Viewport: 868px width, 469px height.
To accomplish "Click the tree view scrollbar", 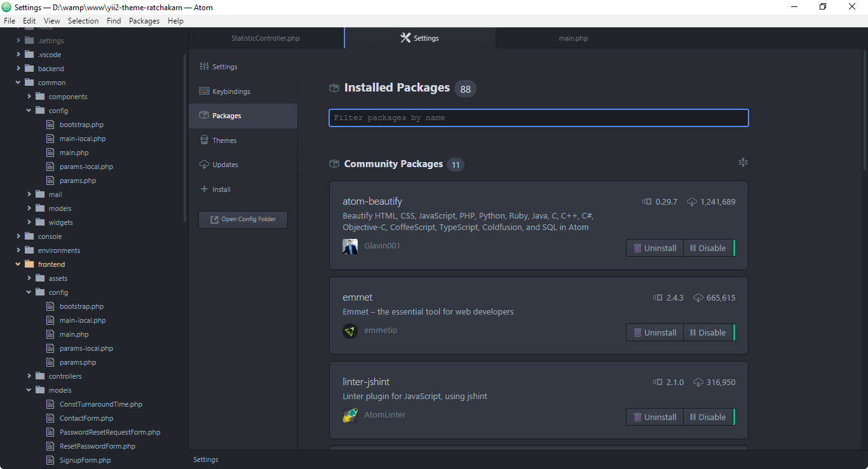I will (x=185, y=137).
